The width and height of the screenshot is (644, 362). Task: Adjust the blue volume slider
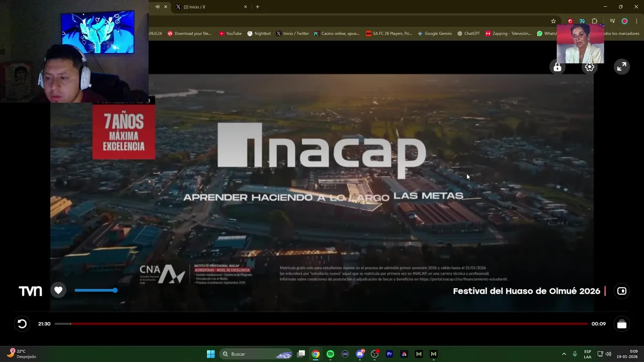point(96,290)
